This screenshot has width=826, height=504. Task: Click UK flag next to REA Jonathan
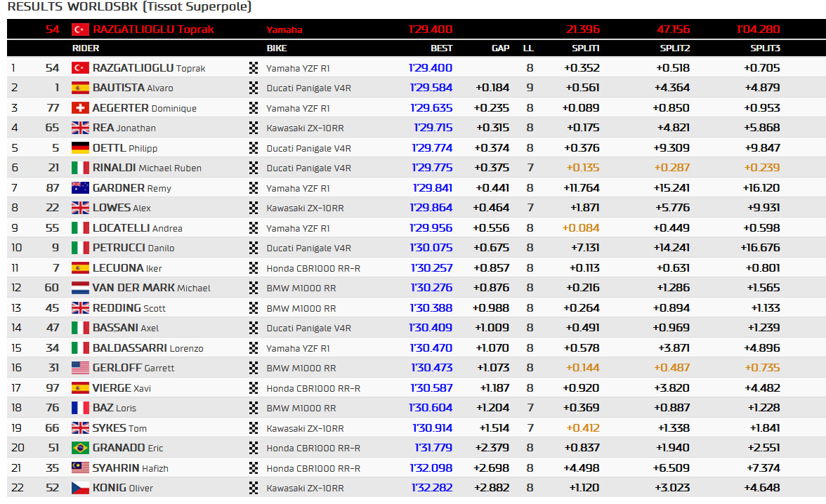click(80, 128)
